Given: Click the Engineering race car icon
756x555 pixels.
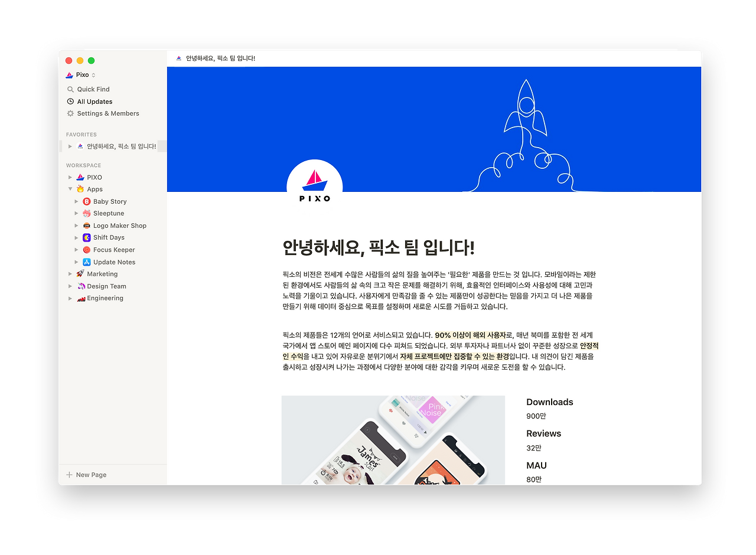Looking at the screenshot, I should click(x=81, y=299).
